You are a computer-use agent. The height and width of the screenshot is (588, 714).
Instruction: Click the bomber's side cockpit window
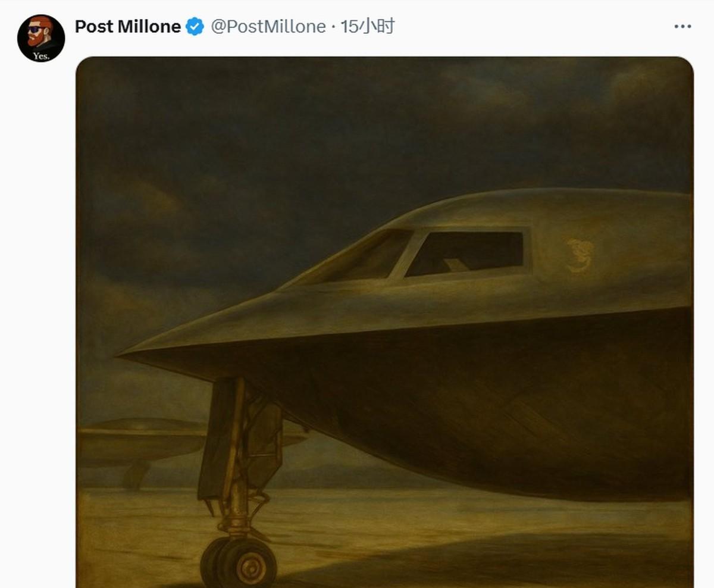[x=465, y=254]
